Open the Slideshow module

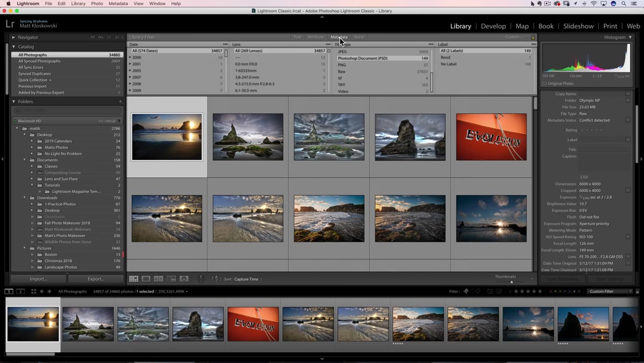click(x=579, y=26)
